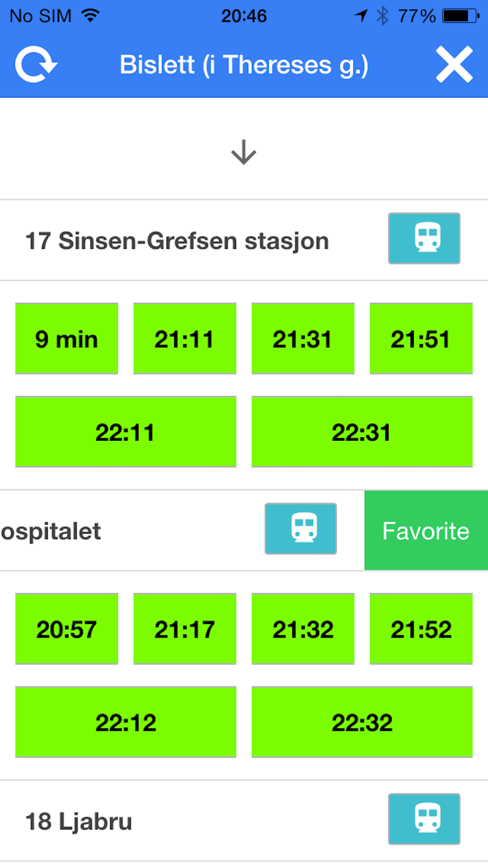Pick the 21:31 departure time

pyautogui.click(x=303, y=338)
